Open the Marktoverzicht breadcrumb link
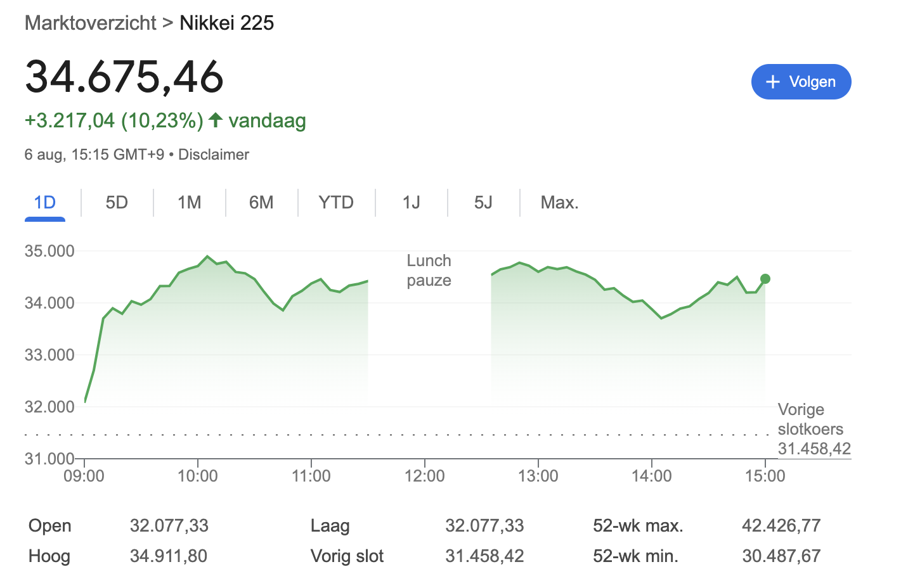Viewport: 908px width, 588px height. pos(90,23)
